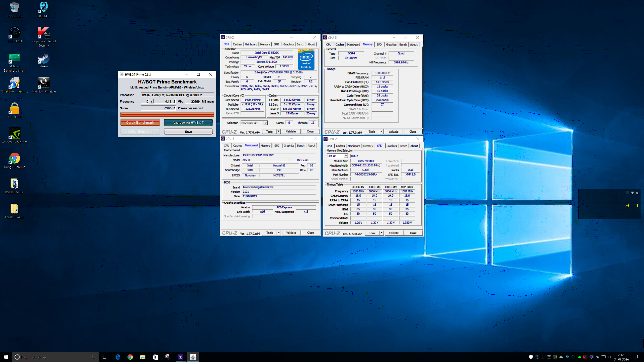The image size is (644, 362).
Task: Click the HWBOT Prime Processor name field
Action: point(177,95)
